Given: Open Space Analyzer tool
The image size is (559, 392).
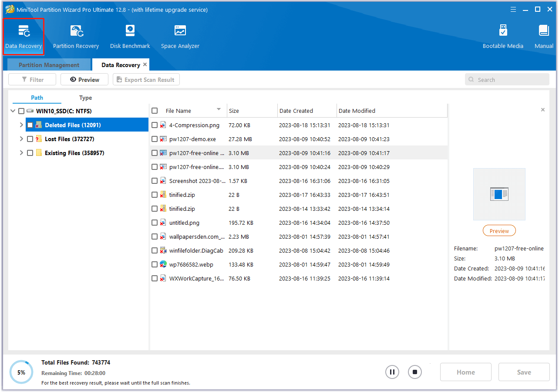Looking at the screenshot, I should 180,37.
